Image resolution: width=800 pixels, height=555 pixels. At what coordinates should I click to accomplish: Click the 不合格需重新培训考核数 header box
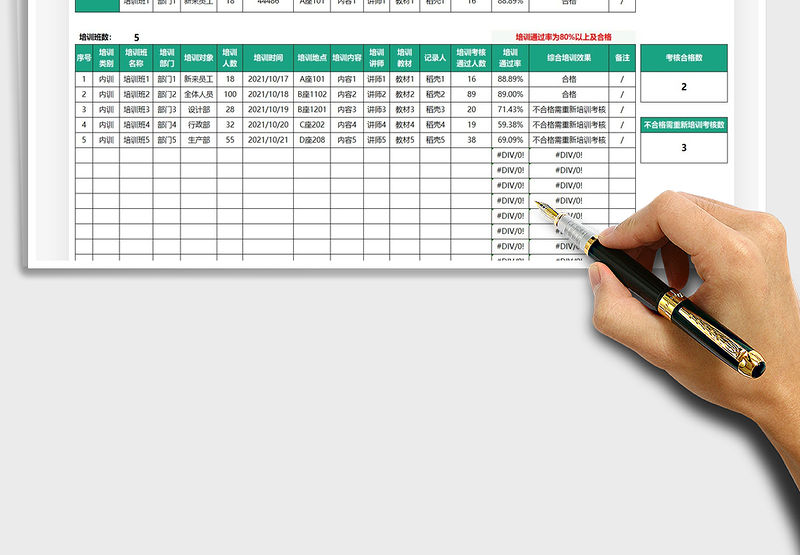coord(684,125)
